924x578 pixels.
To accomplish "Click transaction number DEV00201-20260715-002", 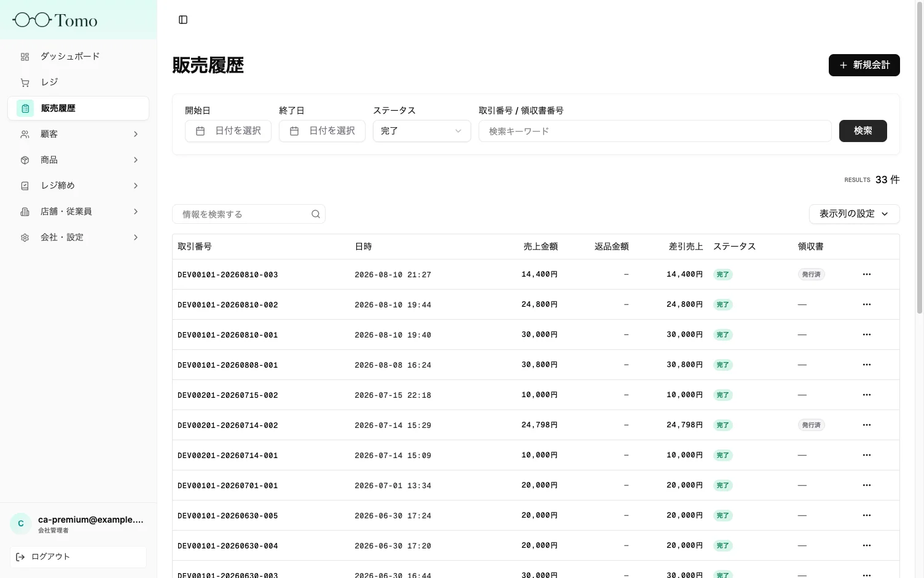I will [228, 395].
